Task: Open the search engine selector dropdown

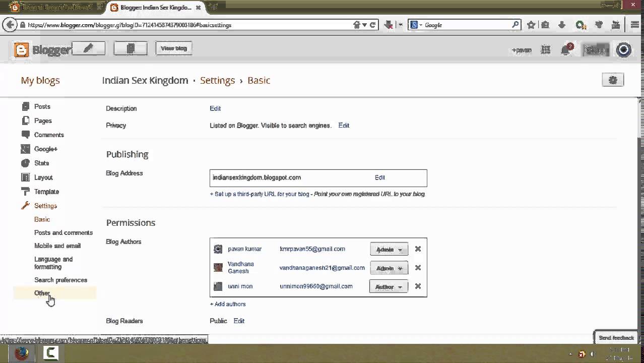Action: [x=416, y=25]
